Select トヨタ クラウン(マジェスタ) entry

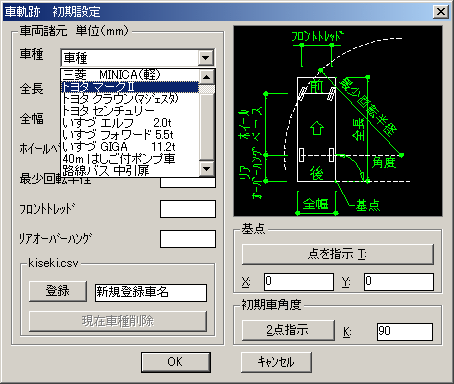coord(130,99)
